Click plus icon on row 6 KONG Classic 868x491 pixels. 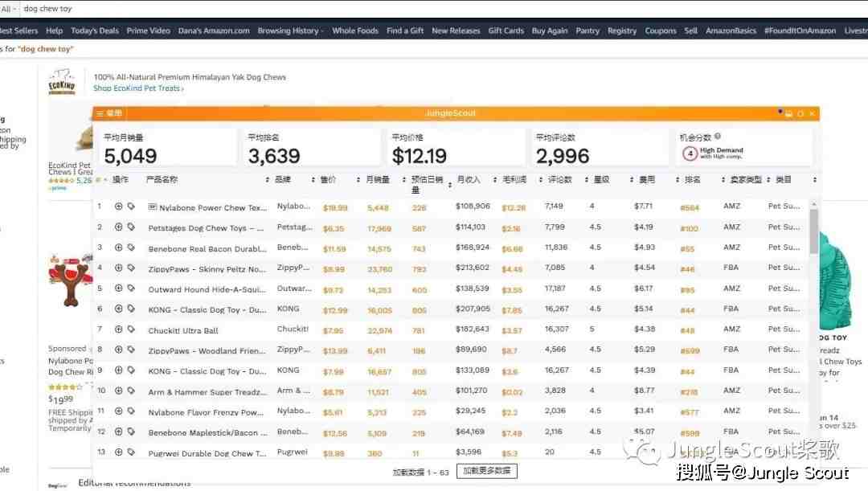coord(118,309)
